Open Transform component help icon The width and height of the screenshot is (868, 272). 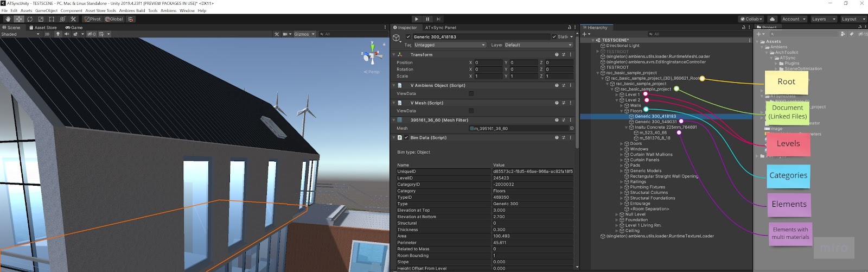point(557,55)
